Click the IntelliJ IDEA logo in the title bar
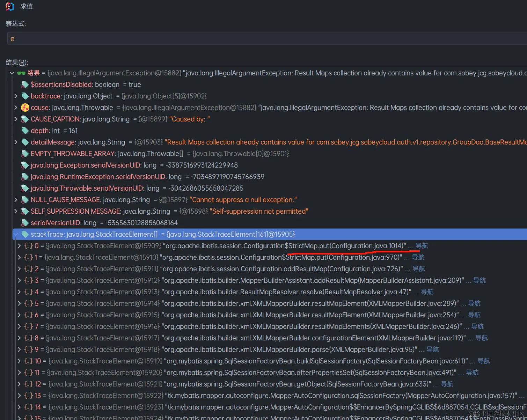The height and width of the screenshot is (420, 527). tap(10, 6)
